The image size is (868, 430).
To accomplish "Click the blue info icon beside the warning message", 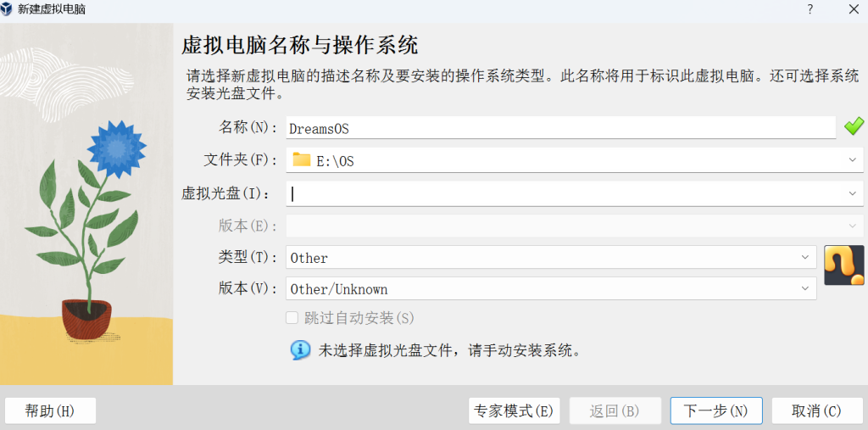I will click(300, 349).
